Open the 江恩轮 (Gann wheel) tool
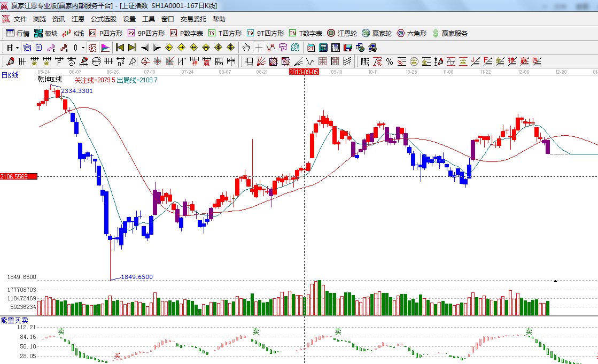The width and height of the screenshot is (598, 364). tap(341, 33)
